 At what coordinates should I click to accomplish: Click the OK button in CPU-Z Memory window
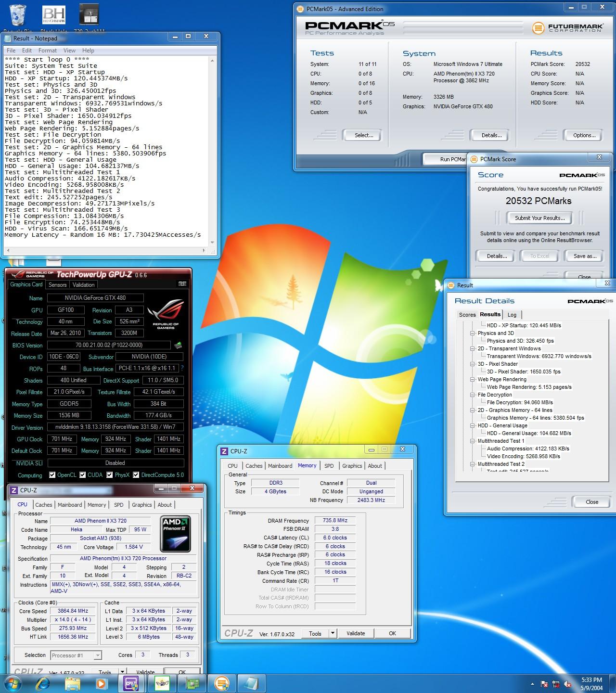point(393,633)
